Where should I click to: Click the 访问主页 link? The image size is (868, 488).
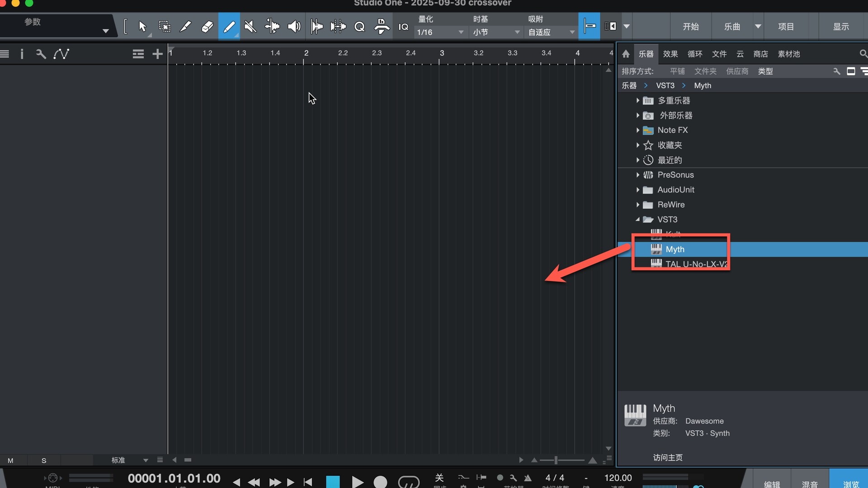point(667,458)
